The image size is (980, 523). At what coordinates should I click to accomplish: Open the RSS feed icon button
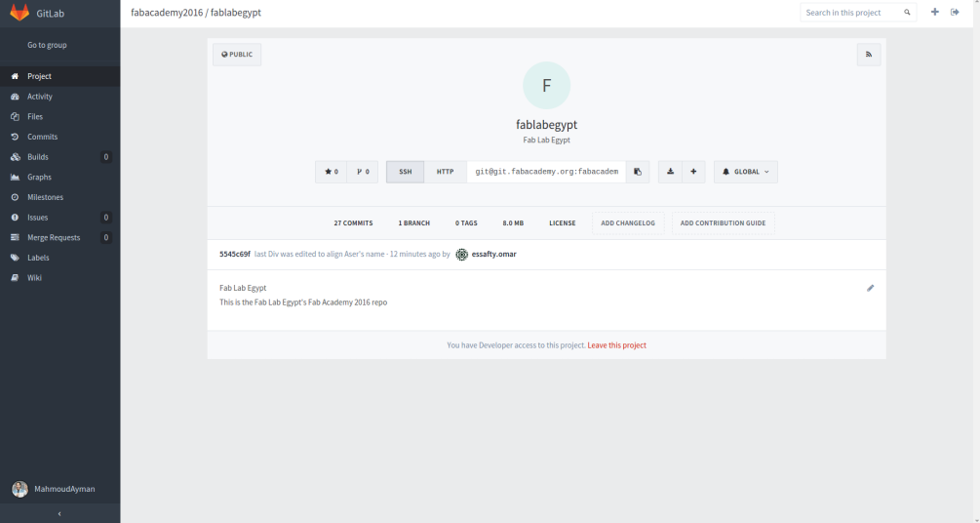869,55
